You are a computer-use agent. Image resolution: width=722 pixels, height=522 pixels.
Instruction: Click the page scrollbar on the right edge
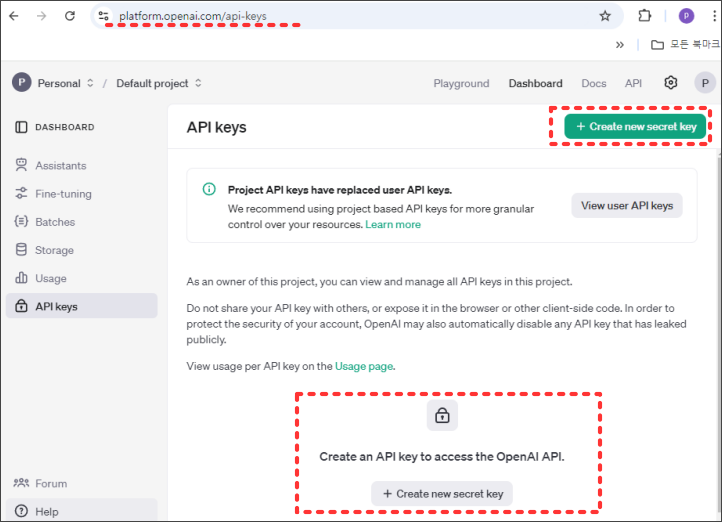click(719, 337)
